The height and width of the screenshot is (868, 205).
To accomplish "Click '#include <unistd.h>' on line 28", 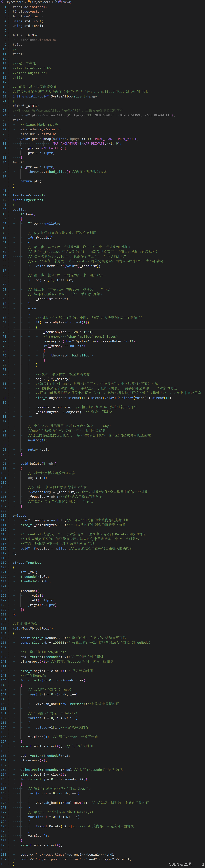I will pos(38,134).
